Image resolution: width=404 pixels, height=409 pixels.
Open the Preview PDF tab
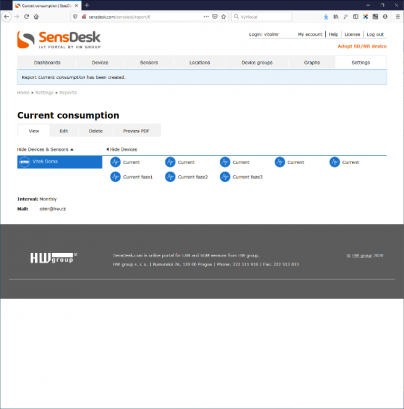click(136, 131)
